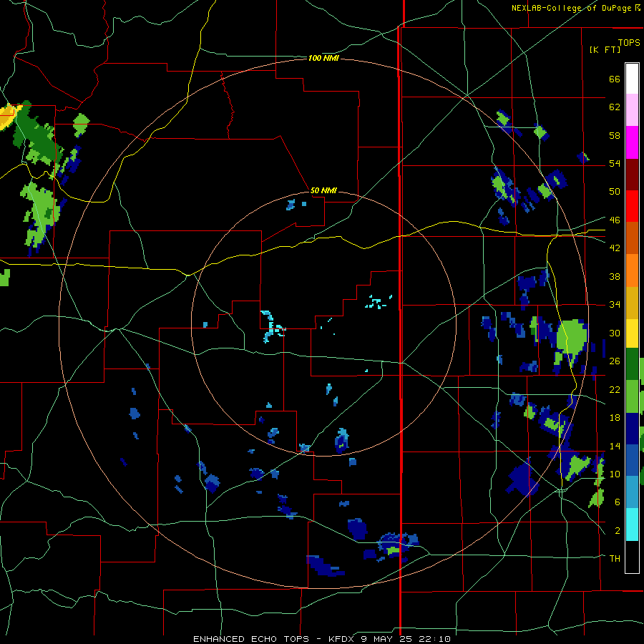Click the legend value 46
The image size is (644, 644).
click(x=615, y=220)
